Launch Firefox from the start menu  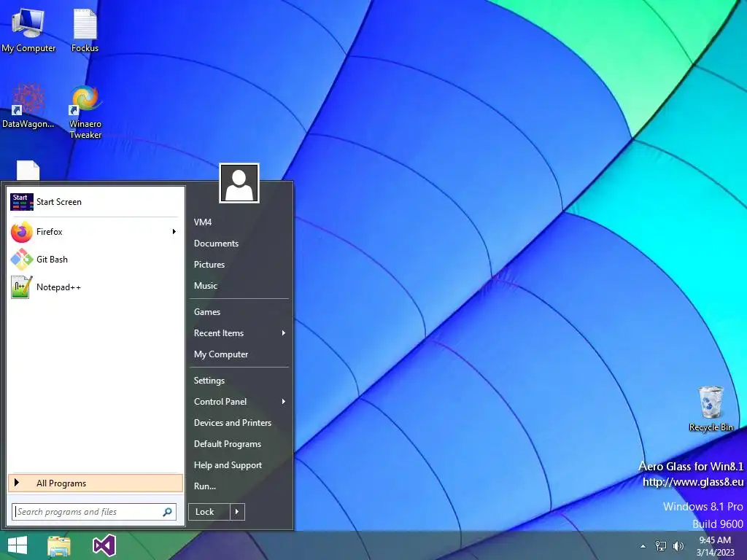pos(96,232)
